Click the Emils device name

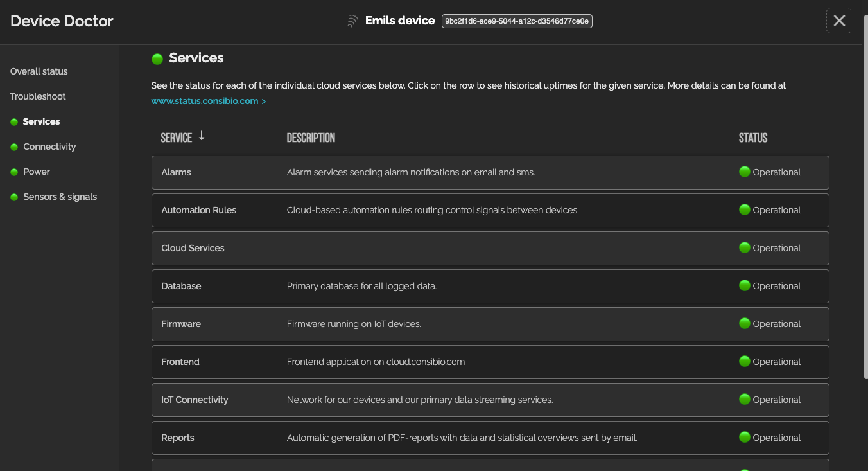point(400,21)
